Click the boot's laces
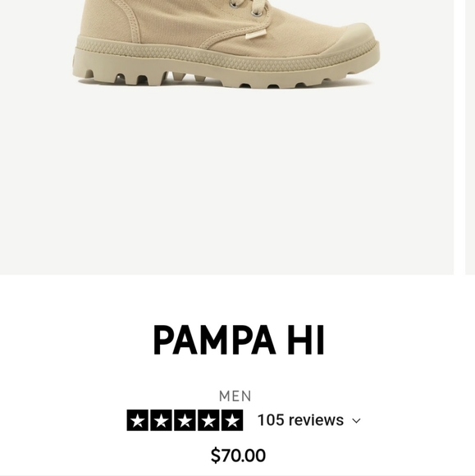Image resolution: width=475 pixels, height=476 pixels. [x=258, y=6]
